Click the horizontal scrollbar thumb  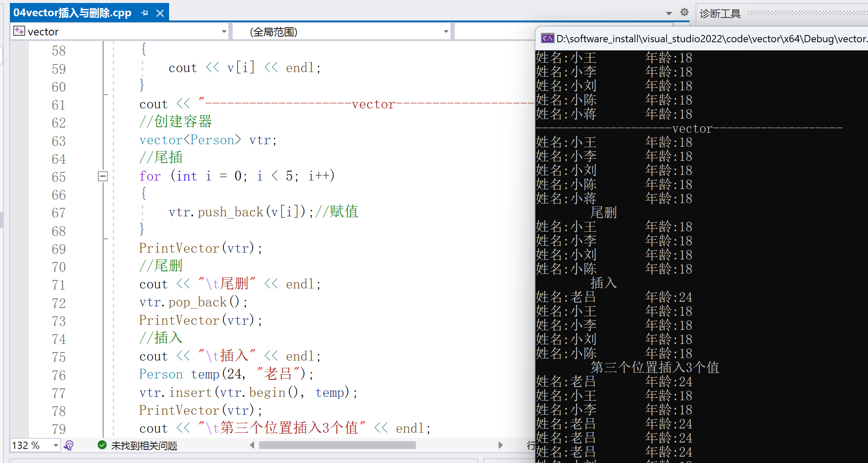point(337,445)
